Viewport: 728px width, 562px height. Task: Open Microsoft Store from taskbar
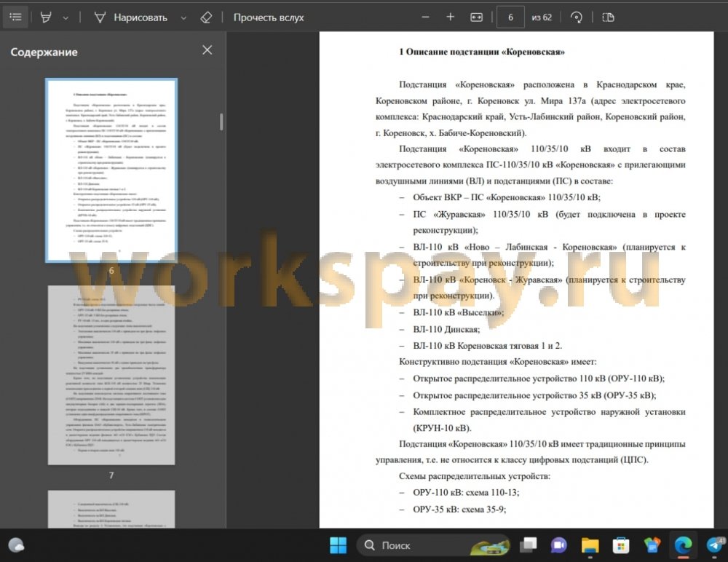[x=621, y=545]
